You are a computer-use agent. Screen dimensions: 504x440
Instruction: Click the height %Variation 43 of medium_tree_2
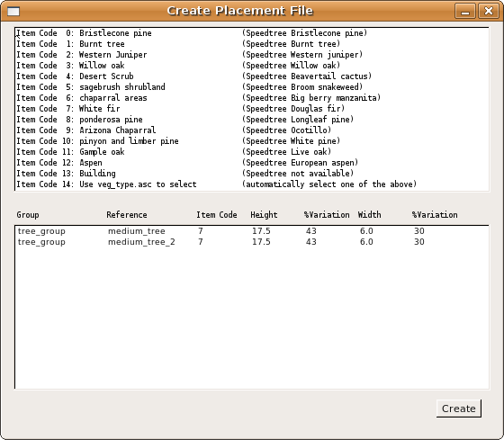pyautogui.click(x=311, y=242)
